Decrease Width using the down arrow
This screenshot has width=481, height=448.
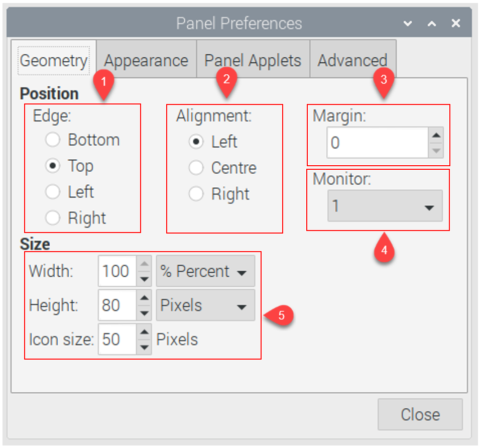(144, 279)
